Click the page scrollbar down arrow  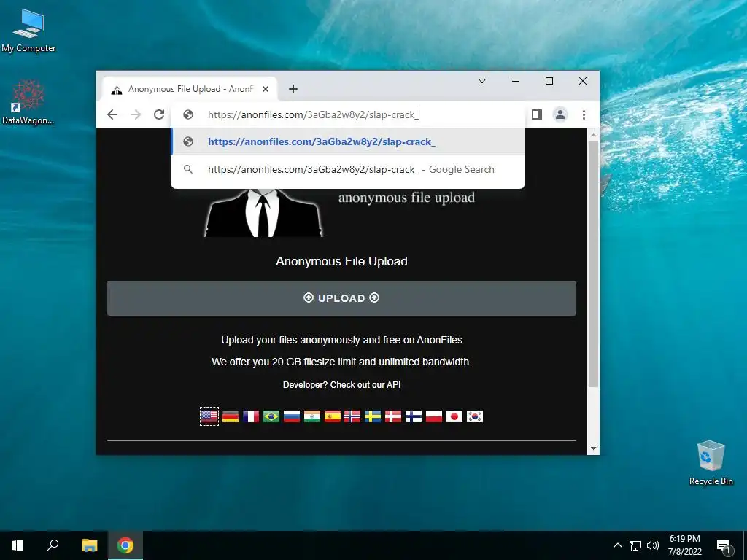coord(593,448)
